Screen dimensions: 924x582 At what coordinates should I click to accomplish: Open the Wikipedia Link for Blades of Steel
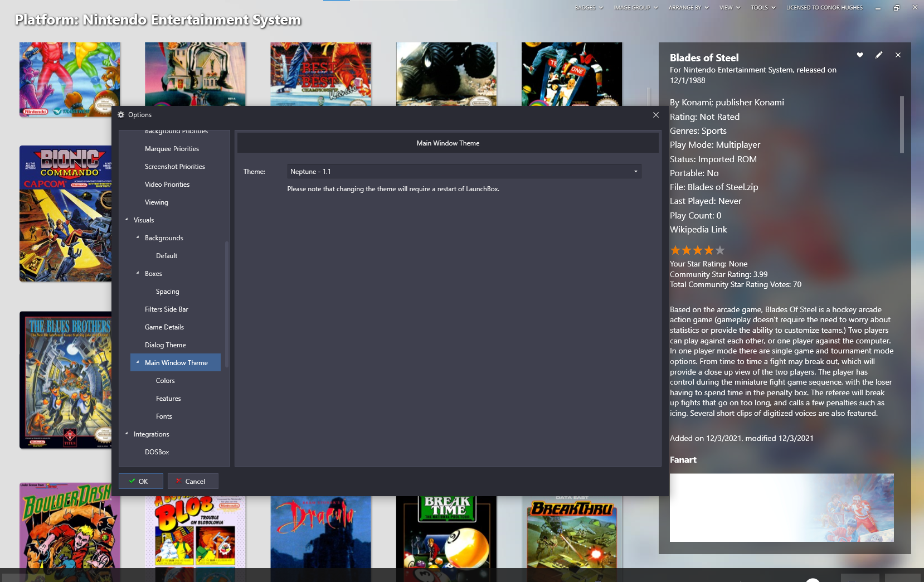pos(698,230)
